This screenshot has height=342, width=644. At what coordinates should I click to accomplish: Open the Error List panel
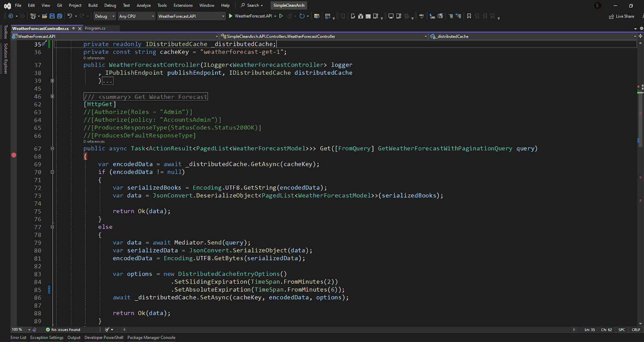point(18,338)
